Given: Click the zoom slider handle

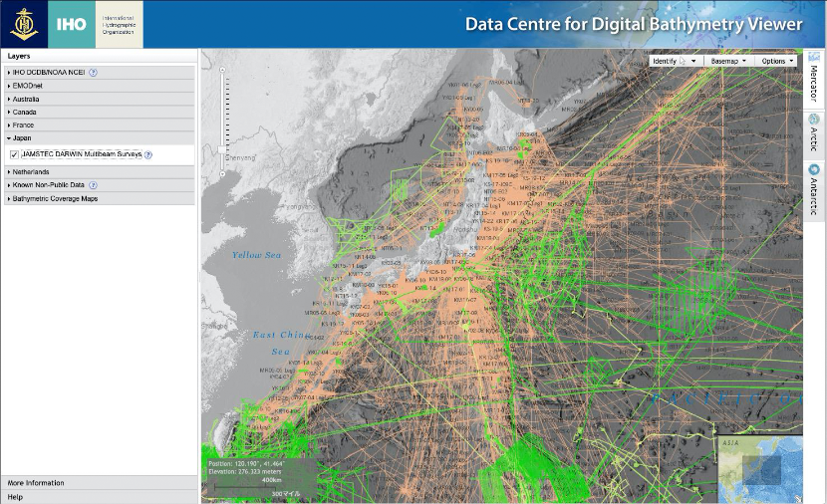Looking at the screenshot, I should [x=222, y=150].
